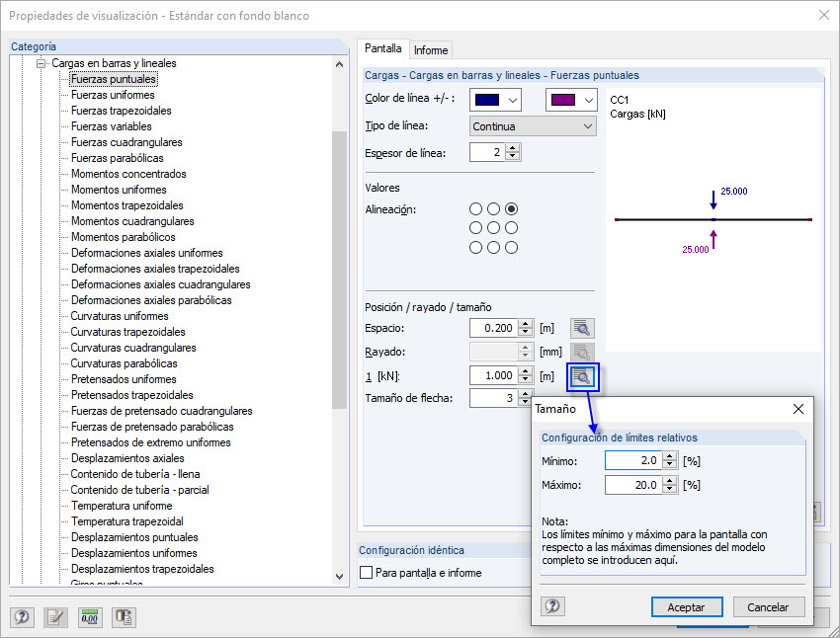This screenshot has height=638, width=840.
Task: Open help in the Tamaño dialog
Action: (552, 606)
